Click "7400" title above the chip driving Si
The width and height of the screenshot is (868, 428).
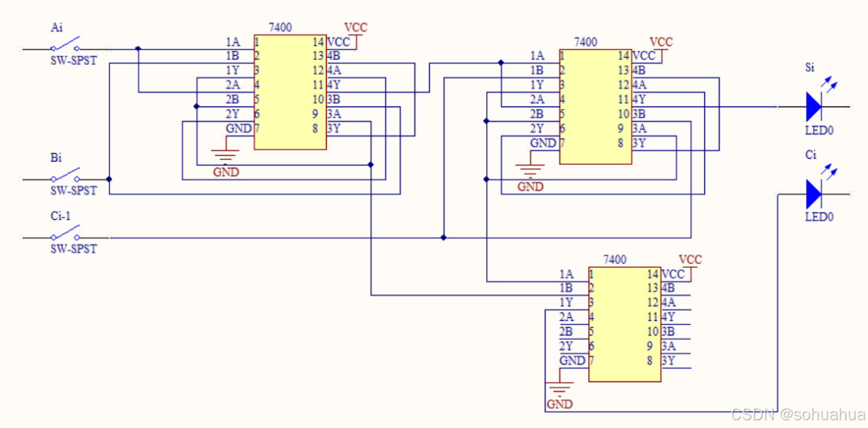586,42
